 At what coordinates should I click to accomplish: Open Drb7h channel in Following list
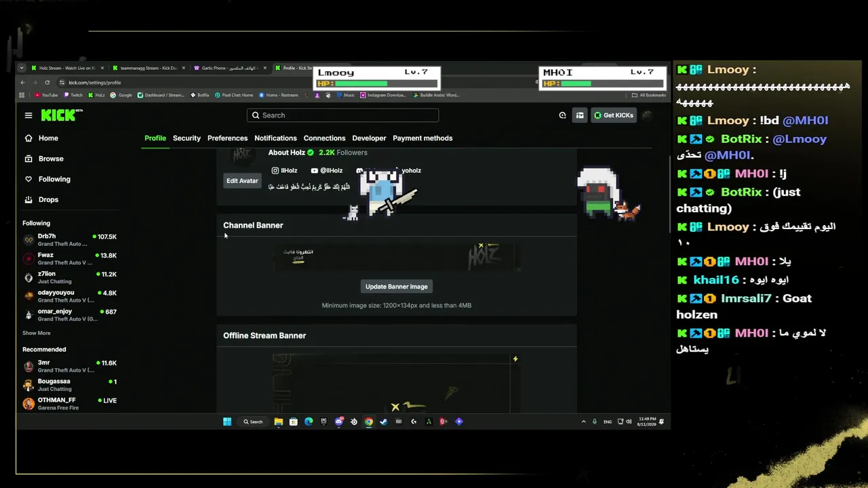[x=70, y=240]
